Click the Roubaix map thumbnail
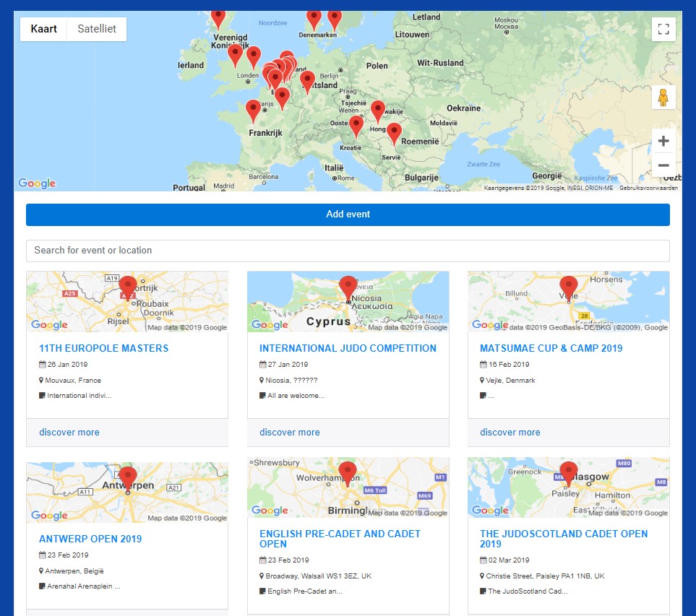This screenshot has width=696, height=616. pyautogui.click(x=127, y=302)
